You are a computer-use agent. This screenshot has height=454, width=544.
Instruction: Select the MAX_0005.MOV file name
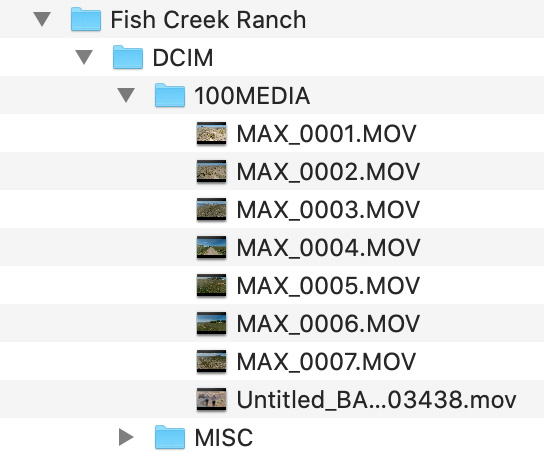coord(328,285)
